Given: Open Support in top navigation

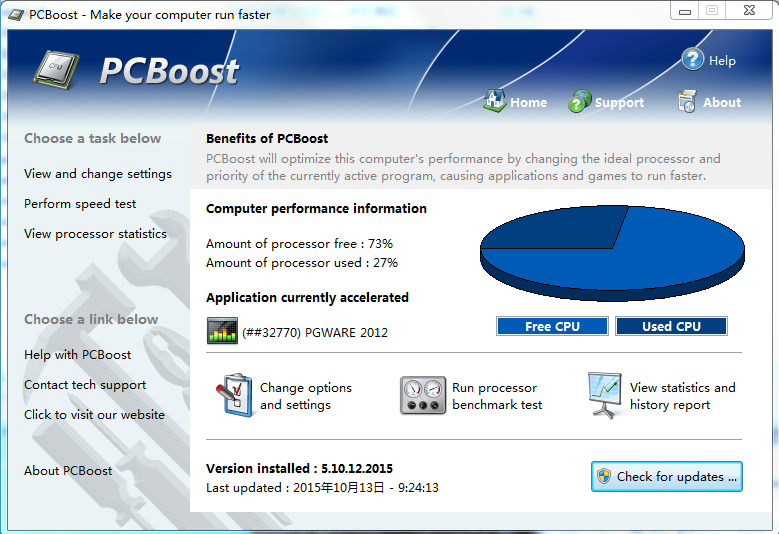Looking at the screenshot, I should pyautogui.click(x=619, y=102).
